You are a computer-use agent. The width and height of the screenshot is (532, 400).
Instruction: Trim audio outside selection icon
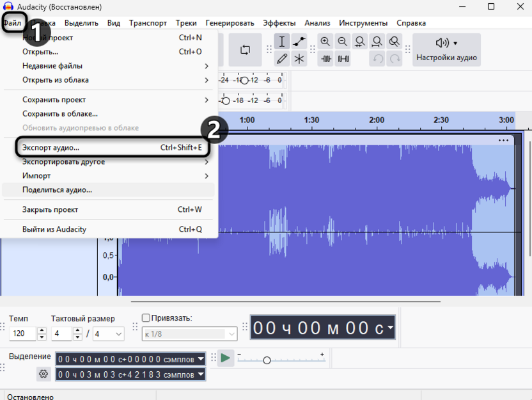tap(325, 59)
